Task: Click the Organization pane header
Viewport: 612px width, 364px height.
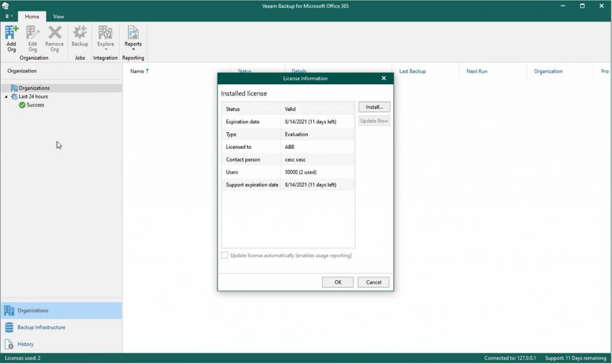Action: [22, 71]
